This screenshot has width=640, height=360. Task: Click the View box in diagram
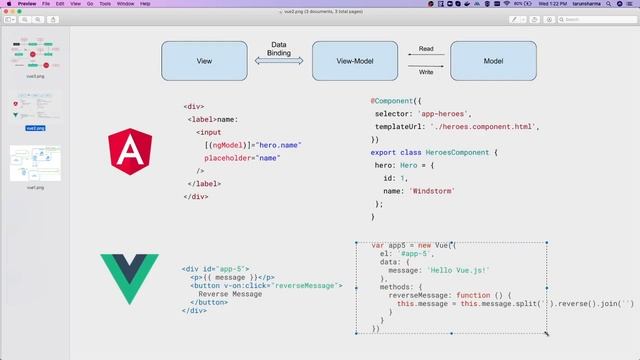point(204,61)
